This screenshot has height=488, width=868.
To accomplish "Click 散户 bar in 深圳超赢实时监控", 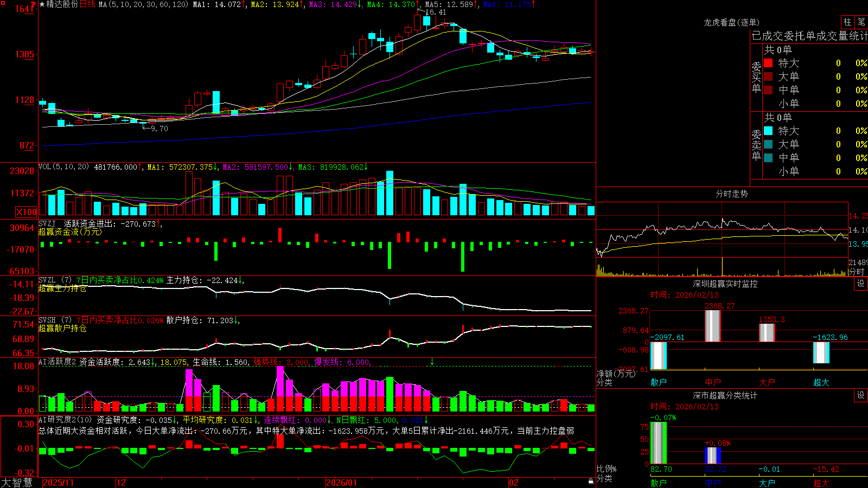I will (x=659, y=356).
